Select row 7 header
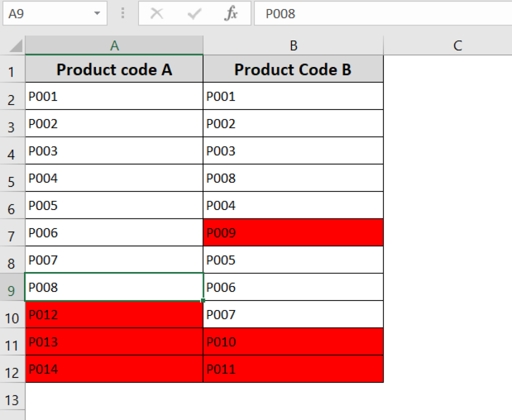Screen dimensions: 512x420 point(12,232)
